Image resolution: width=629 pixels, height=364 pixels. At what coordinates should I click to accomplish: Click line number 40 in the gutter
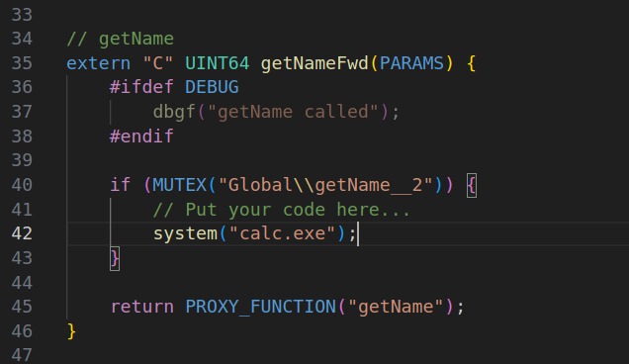tap(22, 185)
